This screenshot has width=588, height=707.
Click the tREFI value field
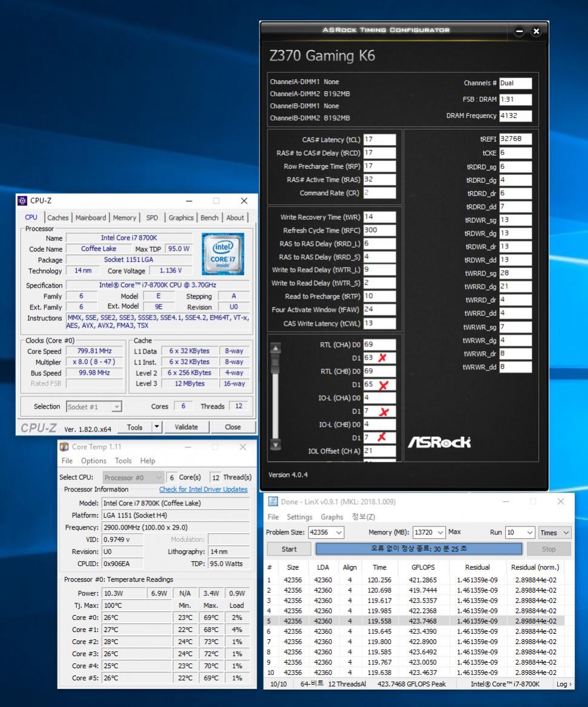(515, 139)
